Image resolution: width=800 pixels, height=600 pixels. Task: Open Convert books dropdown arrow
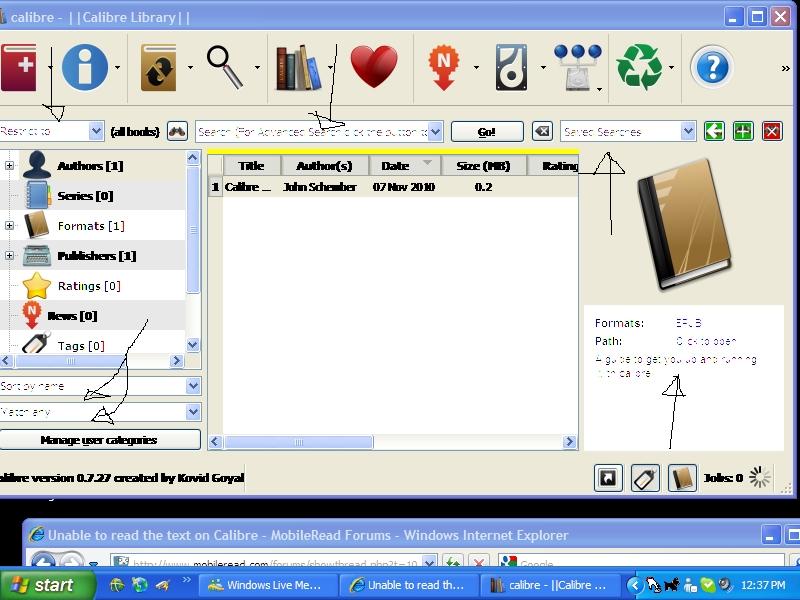pos(190,67)
